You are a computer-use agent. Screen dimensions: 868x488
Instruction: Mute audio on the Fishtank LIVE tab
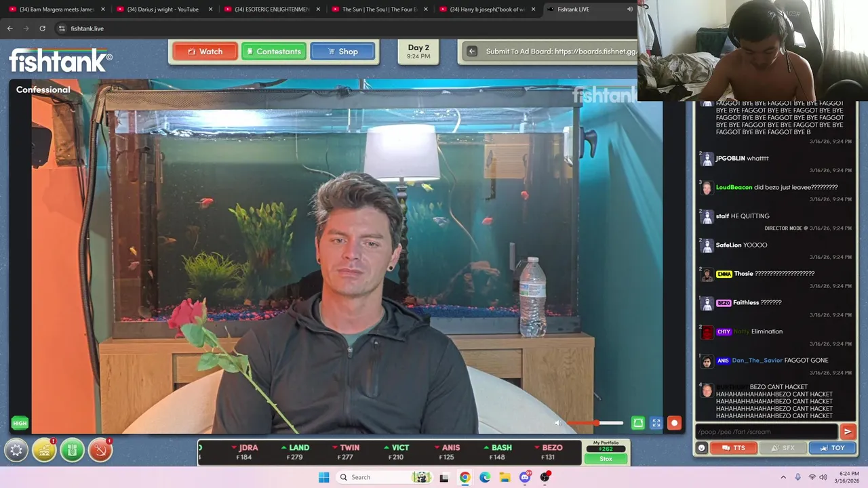point(630,9)
